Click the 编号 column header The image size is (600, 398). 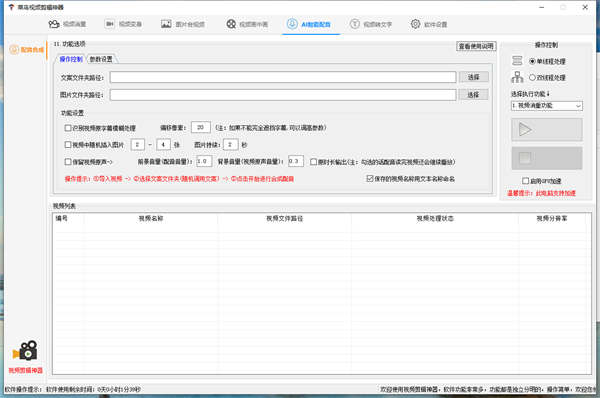tap(62, 219)
